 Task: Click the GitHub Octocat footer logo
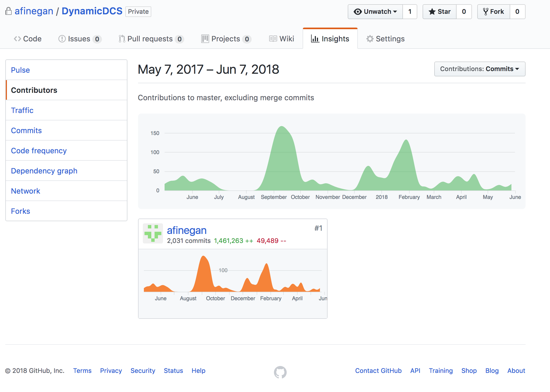(280, 372)
